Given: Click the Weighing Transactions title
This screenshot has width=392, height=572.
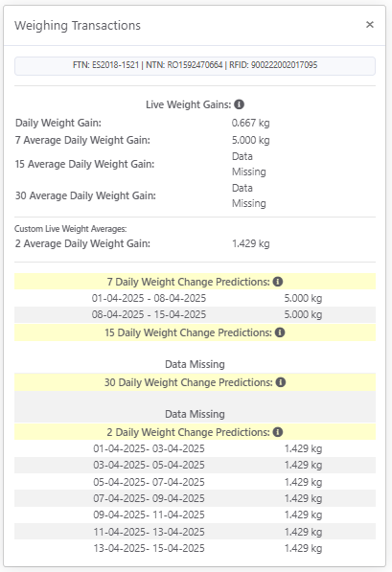Looking at the screenshot, I should click(78, 26).
